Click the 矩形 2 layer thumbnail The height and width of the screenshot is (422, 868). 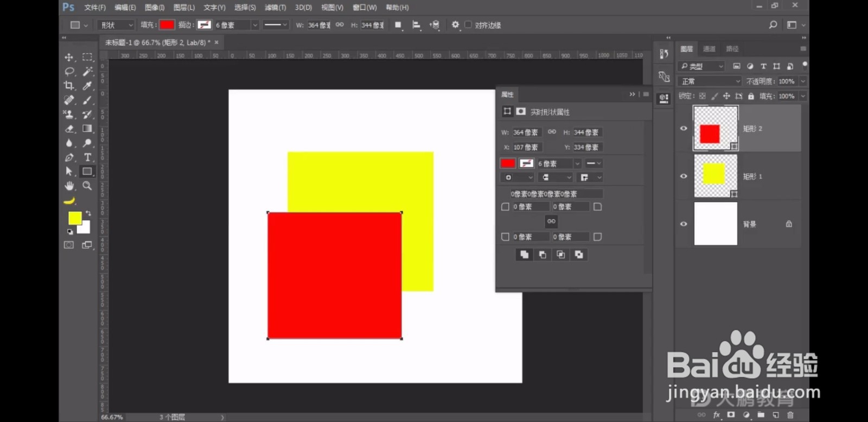tap(716, 129)
